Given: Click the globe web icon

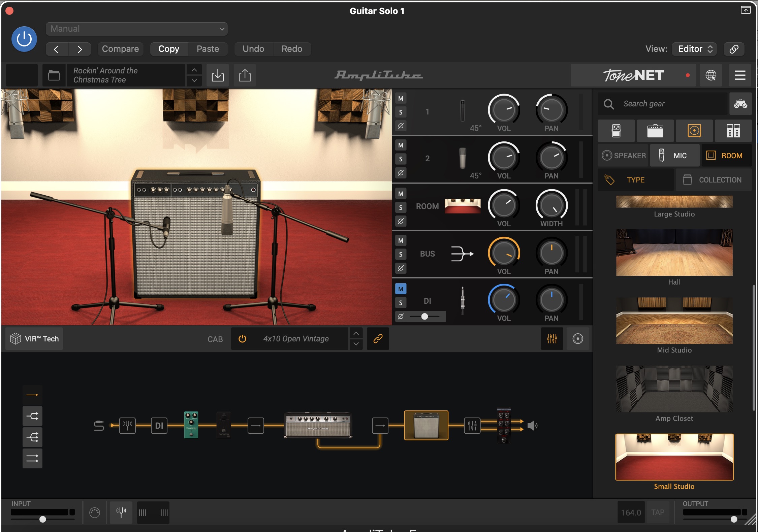Looking at the screenshot, I should (x=711, y=75).
